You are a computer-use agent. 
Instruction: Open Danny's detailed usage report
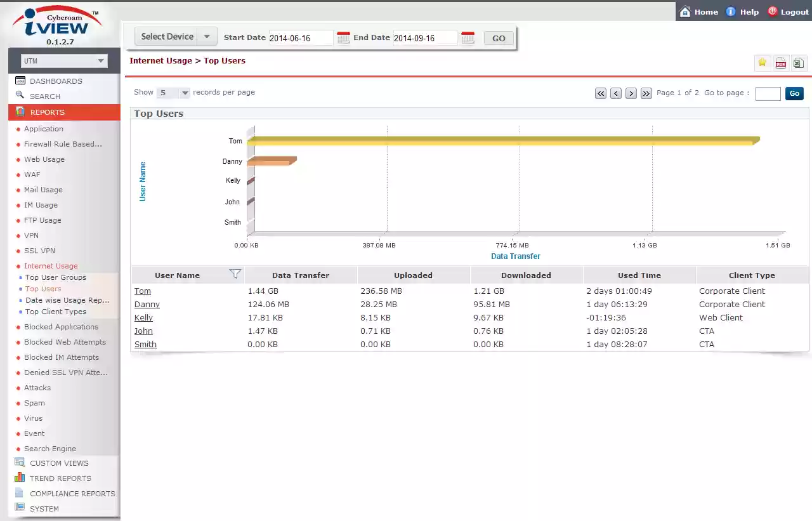pos(147,304)
